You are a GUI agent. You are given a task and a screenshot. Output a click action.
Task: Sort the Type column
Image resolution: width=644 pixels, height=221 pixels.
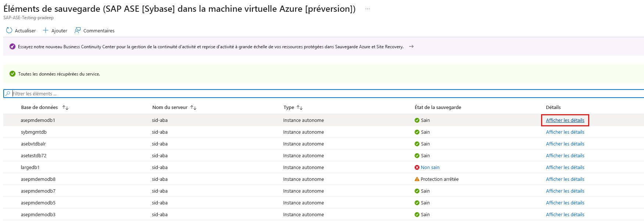[x=300, y=108]
